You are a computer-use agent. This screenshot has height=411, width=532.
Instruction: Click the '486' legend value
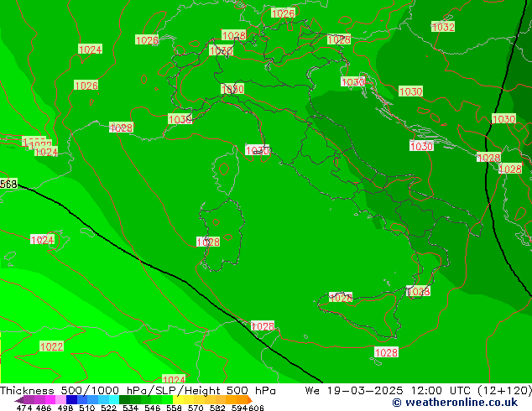(x=44, y=408)
